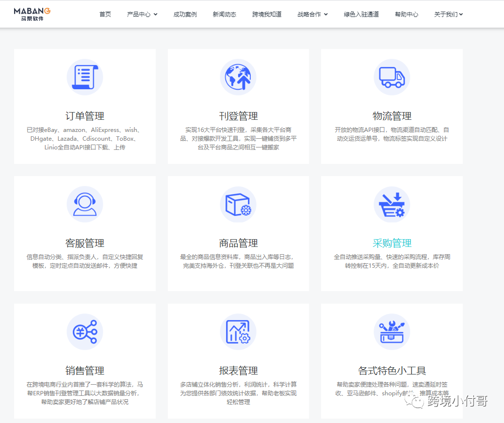Click the 商品管理 box with gear icon

click(x=238, y=204)
